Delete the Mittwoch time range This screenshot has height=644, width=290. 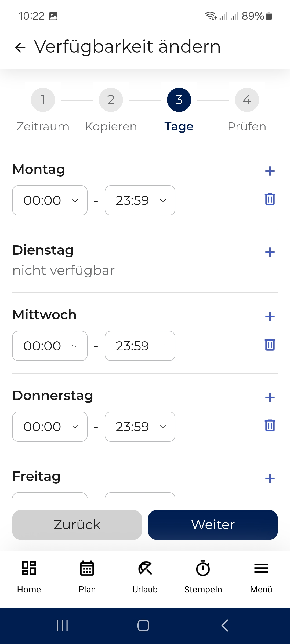[x=270, y=345]
